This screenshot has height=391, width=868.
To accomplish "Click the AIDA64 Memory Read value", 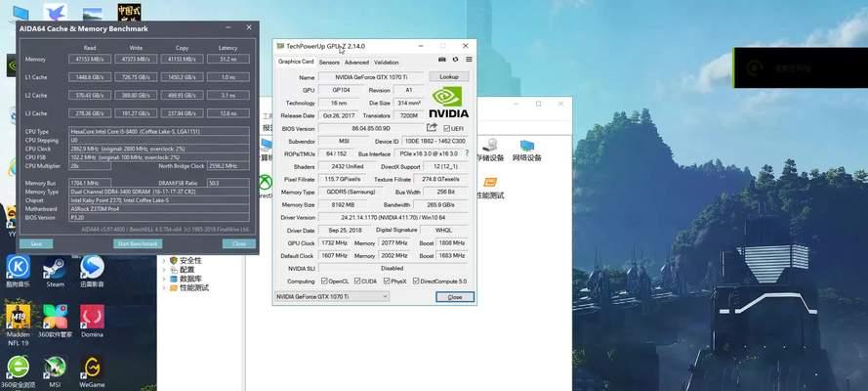I will pyautogui.click(x=90, y=59).
